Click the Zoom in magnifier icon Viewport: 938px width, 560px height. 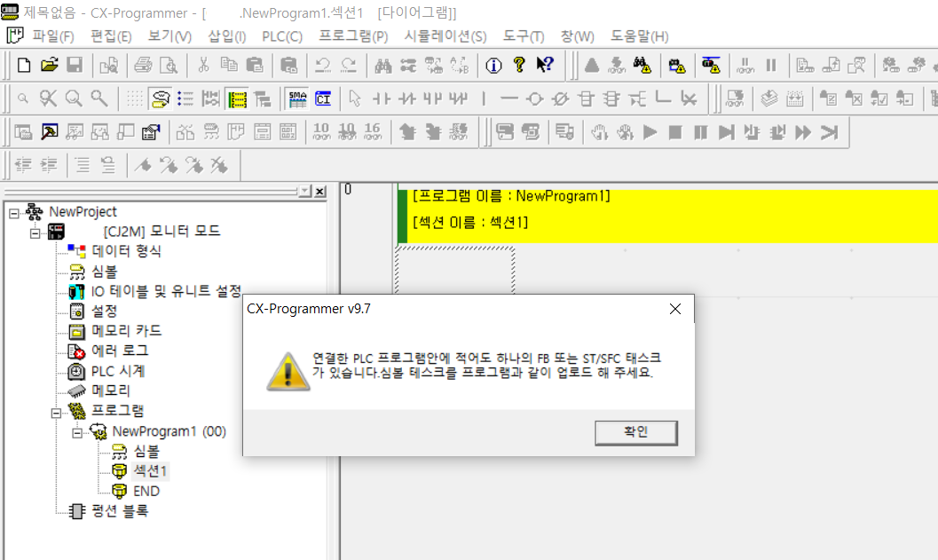pyautogui.click(x=74, y=99)
